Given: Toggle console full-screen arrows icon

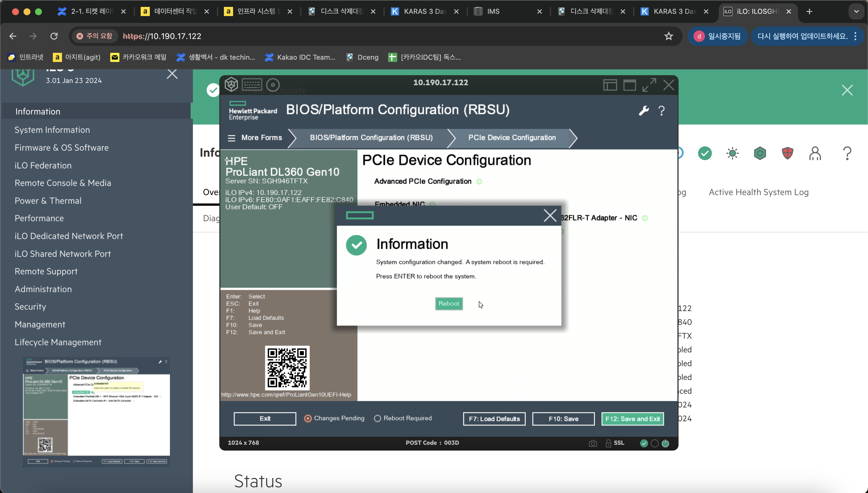Looking at the screenshot, I should (649, 85).
